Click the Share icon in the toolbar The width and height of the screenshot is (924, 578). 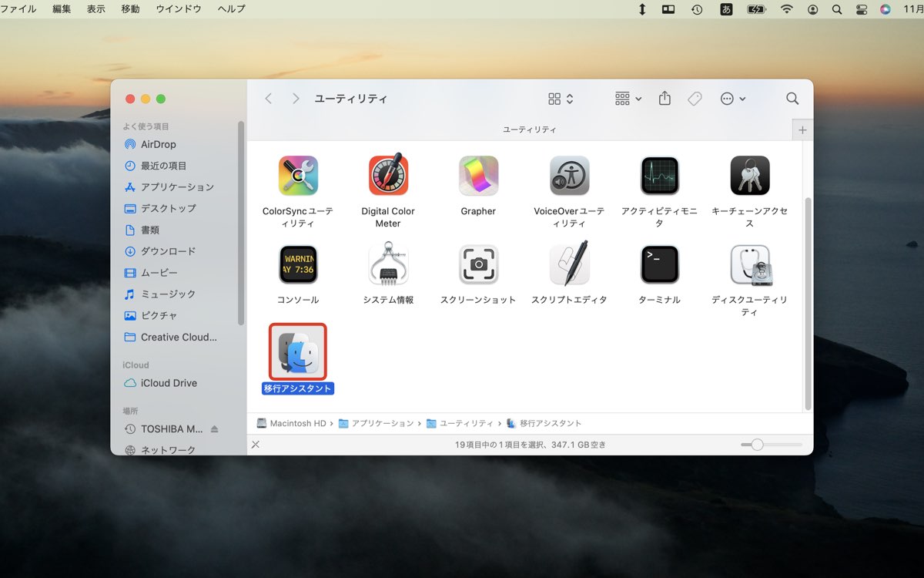pyautogui.click(x=664, y=98)
